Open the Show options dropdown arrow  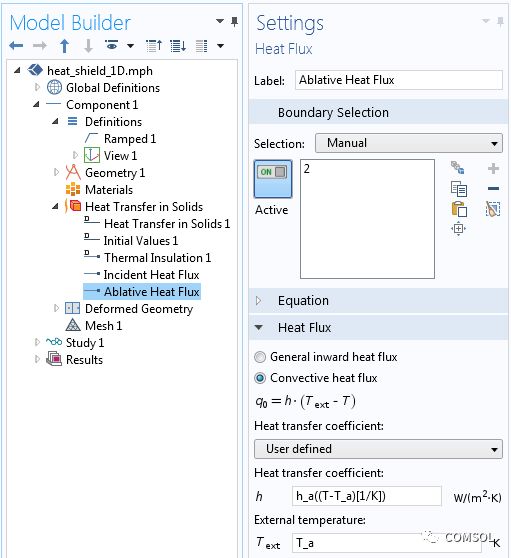pyautogui.click(x=131, y=46)
